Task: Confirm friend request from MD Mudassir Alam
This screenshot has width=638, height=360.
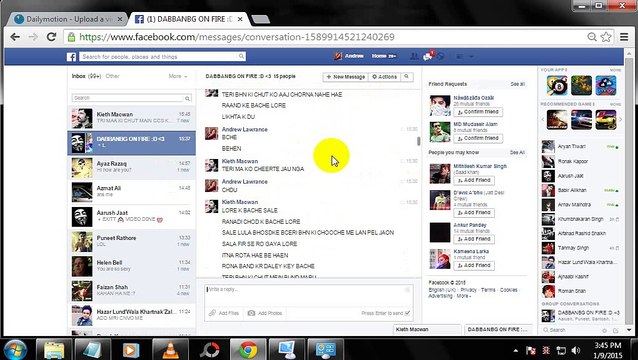Action: tap(478, 138)
